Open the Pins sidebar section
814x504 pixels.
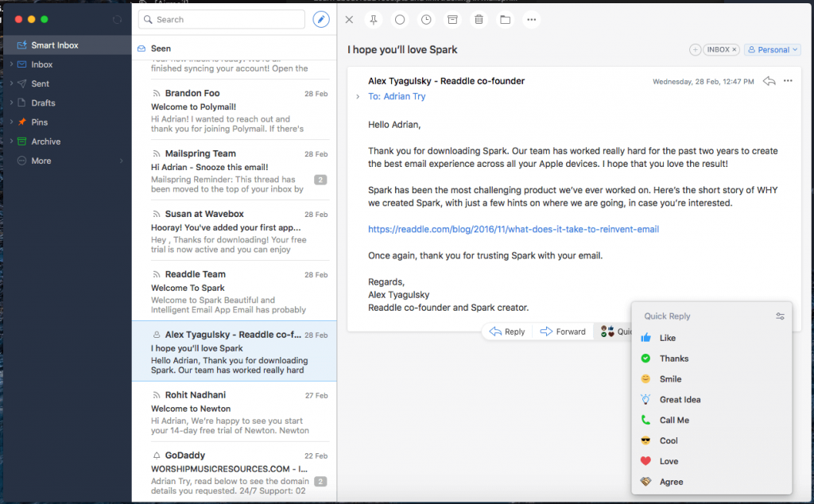click(41, 122)
